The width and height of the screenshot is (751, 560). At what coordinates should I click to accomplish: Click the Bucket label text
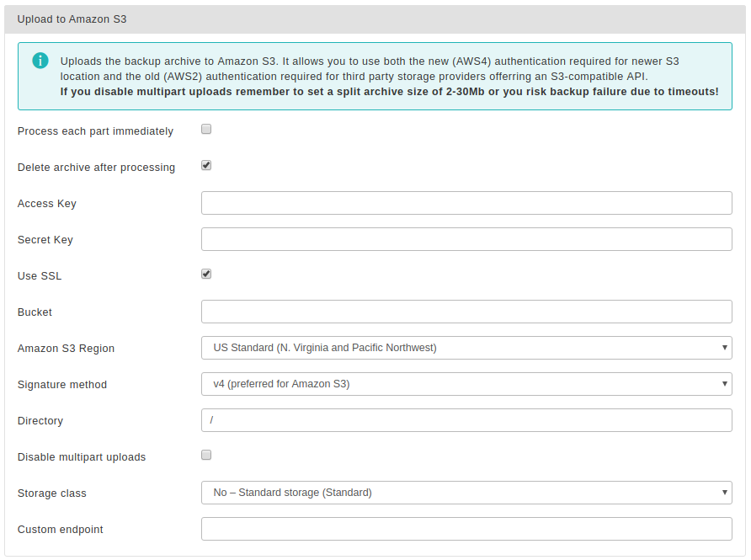(35, 312)
